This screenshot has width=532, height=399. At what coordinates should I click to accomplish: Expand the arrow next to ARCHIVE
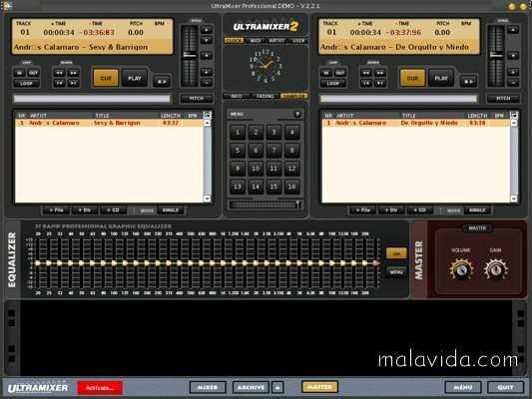click(x=277, y=387)
